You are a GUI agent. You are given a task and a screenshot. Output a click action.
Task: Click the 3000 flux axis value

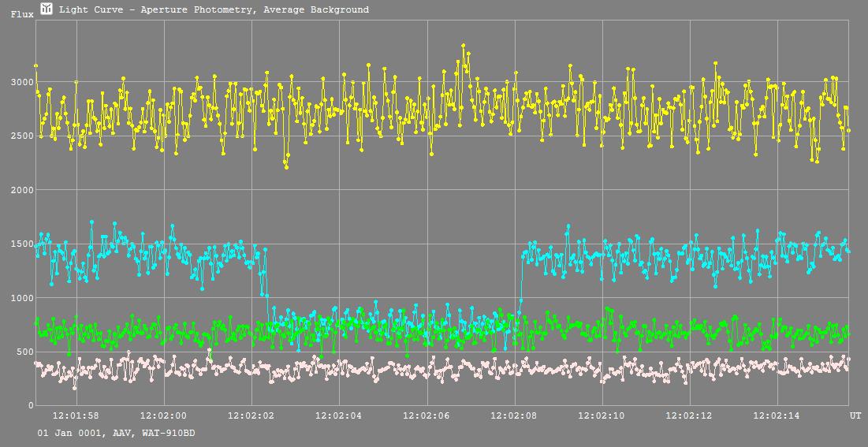22,82
